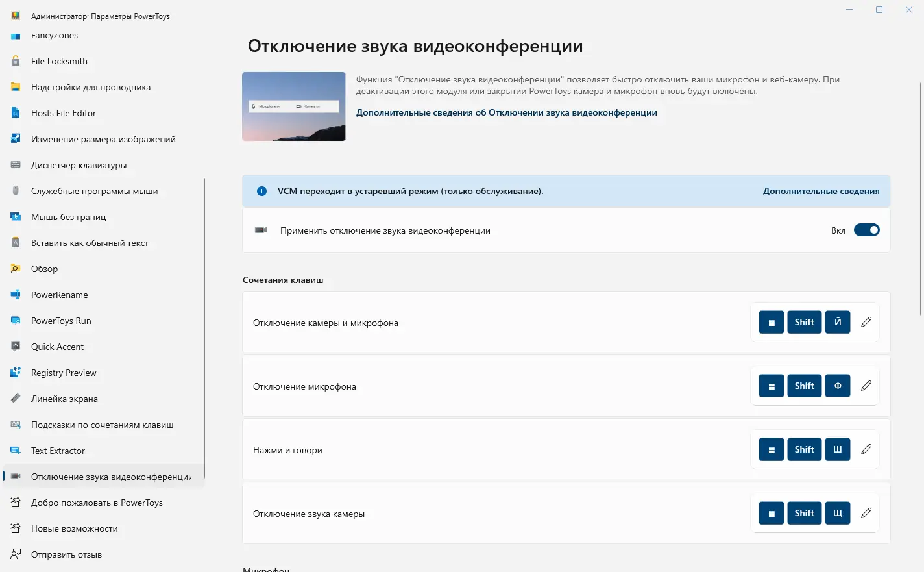
Task: Click the Screen Ruler icon
Action: click(x=16, y=399)
